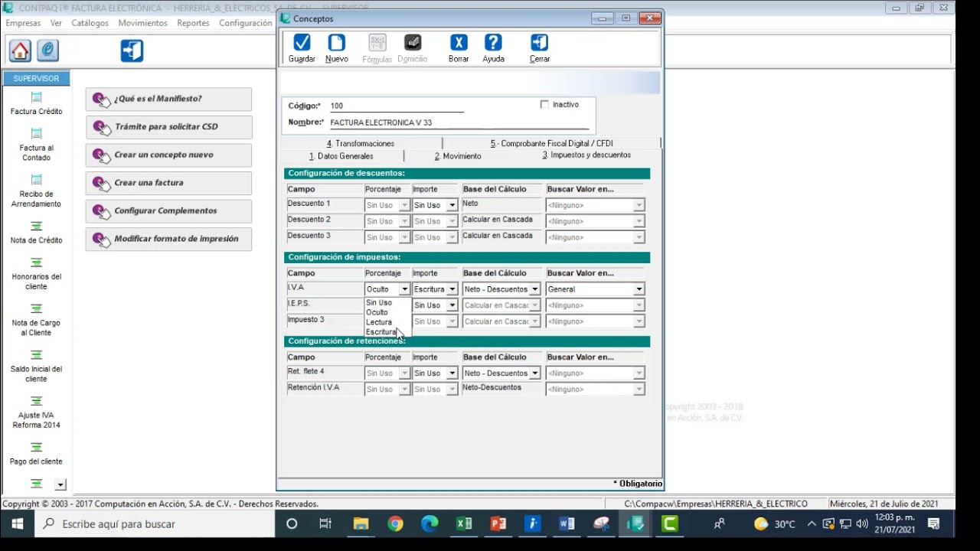Open the Nota de Crédito sidebar icon
This screenshot has width=980, height=551.
coord(36,226)
